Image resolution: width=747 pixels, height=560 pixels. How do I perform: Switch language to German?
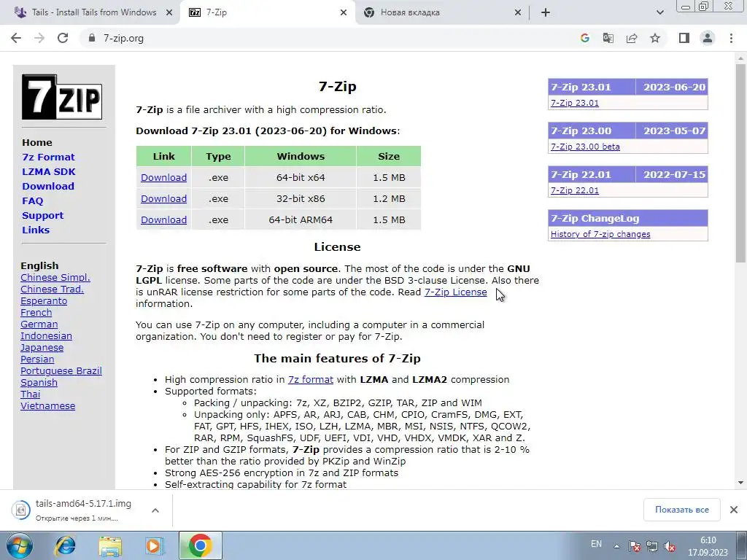click(x=39, y=324)
